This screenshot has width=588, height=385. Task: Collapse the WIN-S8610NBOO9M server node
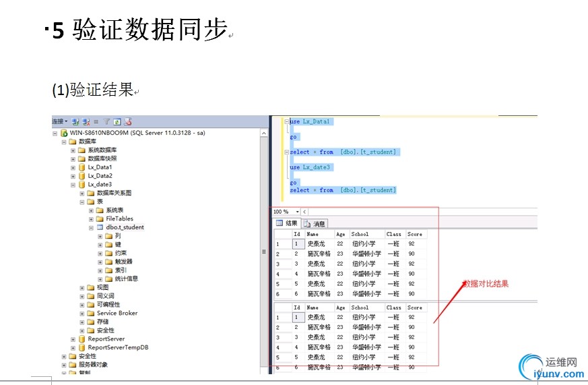[55, 134]
